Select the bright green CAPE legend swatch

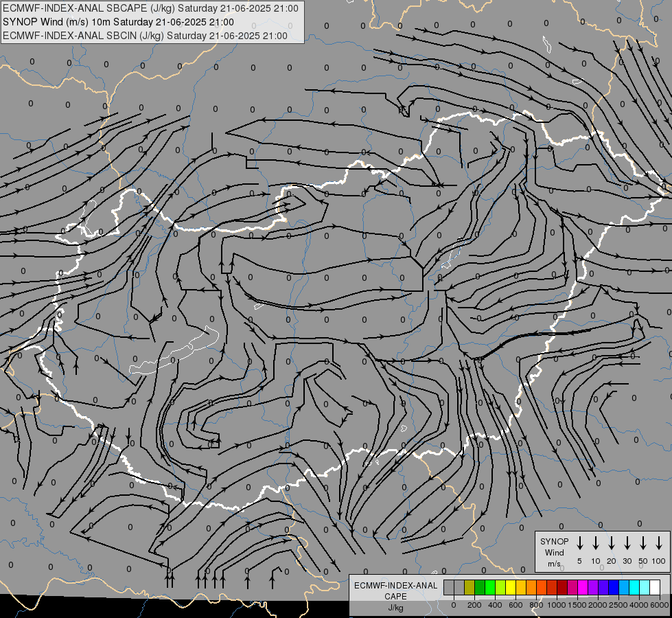(x=490, y=587)
